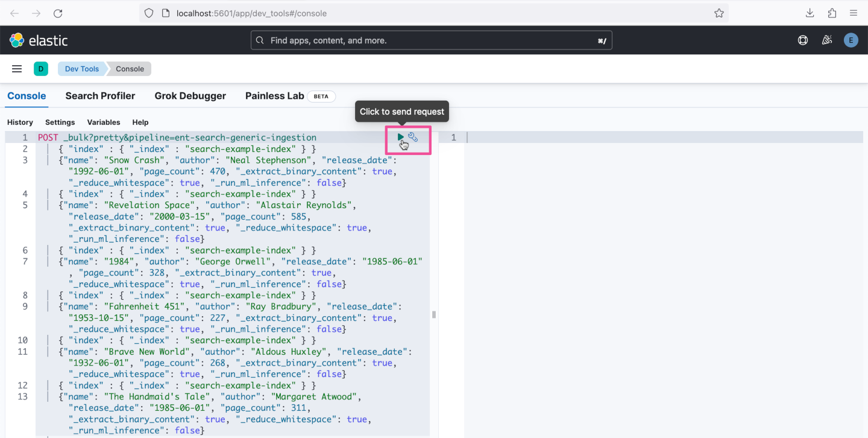Open the hamburger navigation menu

17,69
